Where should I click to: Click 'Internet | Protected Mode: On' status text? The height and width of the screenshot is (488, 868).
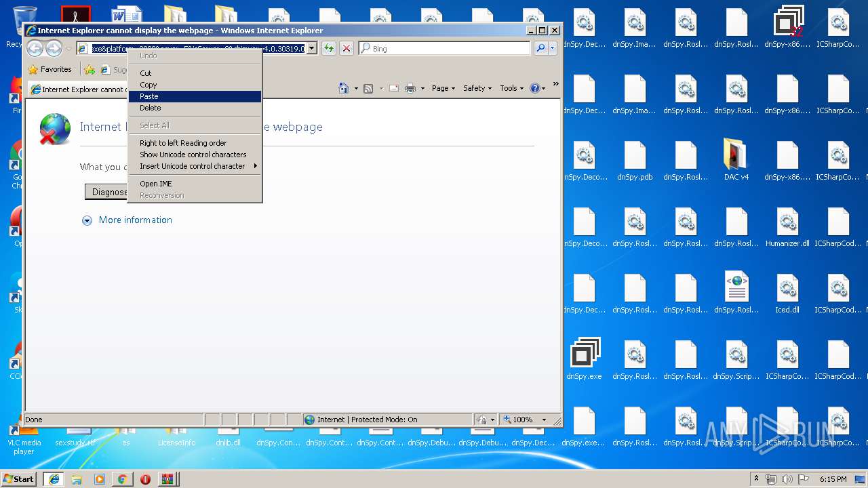(367, 420)
